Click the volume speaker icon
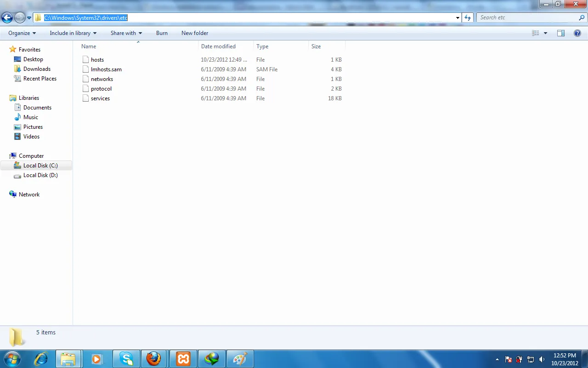588x368 pixels. point(542,359)
